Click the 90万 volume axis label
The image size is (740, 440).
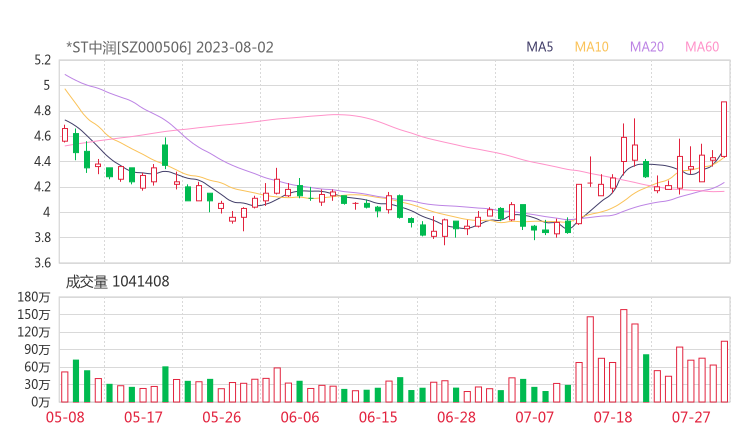click(37, 349)
